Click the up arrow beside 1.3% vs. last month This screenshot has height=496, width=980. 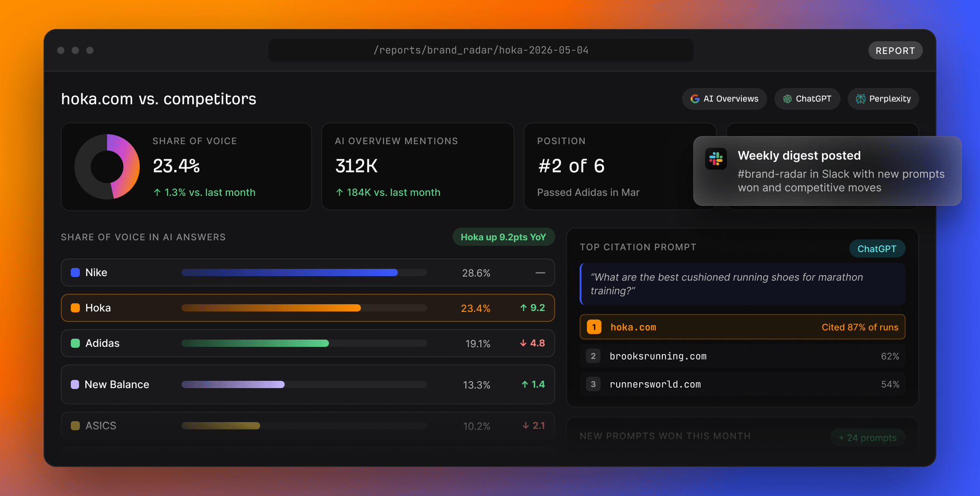pyautogui.click(x=157, y=192)
